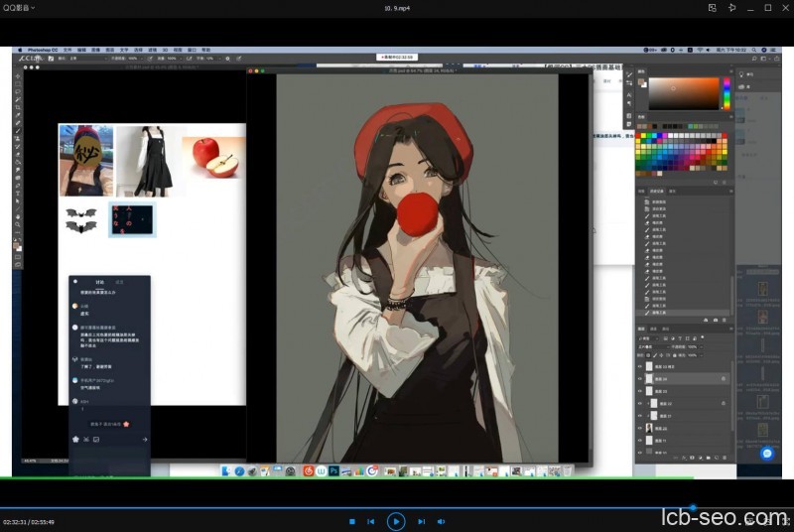Image resolution: width=794 pixels, height=532 pixels.
Task: Open the brush opacity dropdown in options bar
Action: tap(141, 59)
